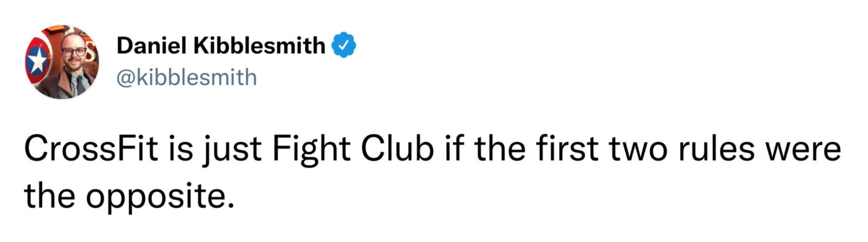Click the blue verified badge icon
868x242 pixels.
click(345, 47)
